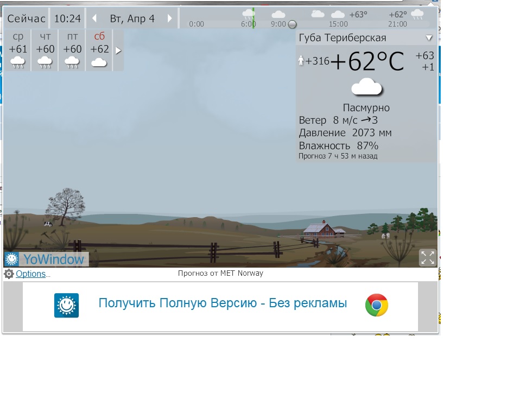This screenshot has width=532, height=399.
Task: Go to next day with right arrow
Action: tap(170, 18)
